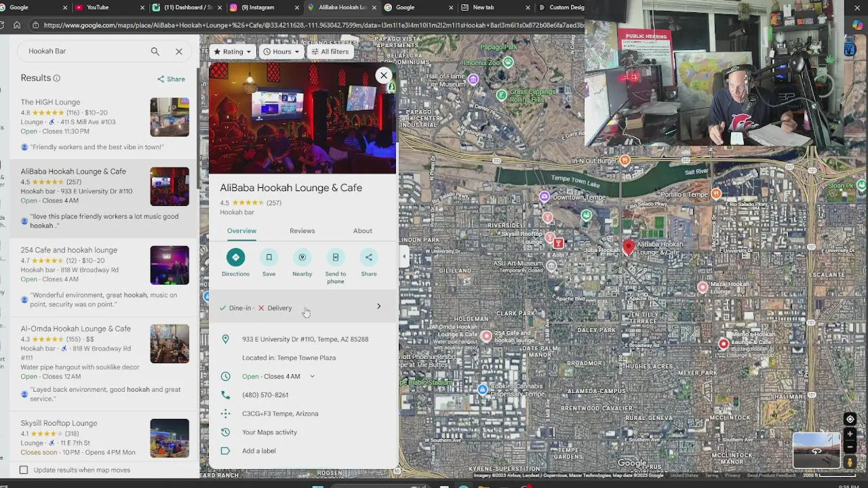Switch to the Dashboard browser tab
This screenshot has height=488, width=868.
click(x=187, y=7)
